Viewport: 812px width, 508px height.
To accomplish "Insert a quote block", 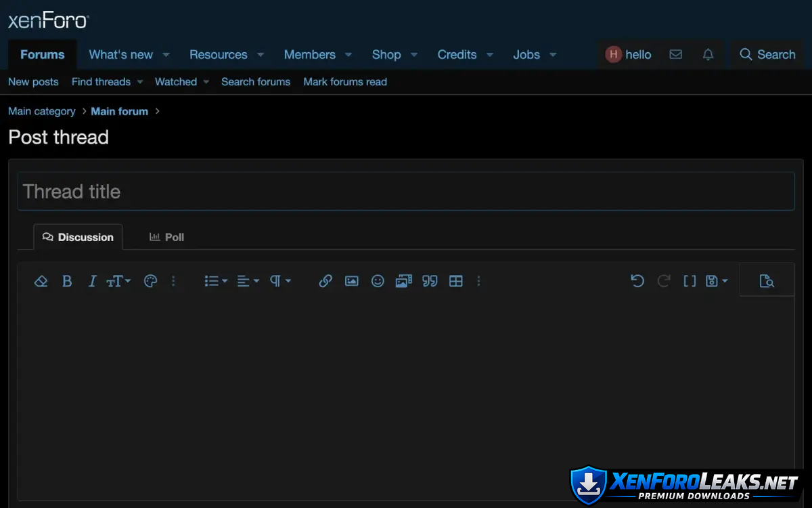I will click(x=430, y=281).
